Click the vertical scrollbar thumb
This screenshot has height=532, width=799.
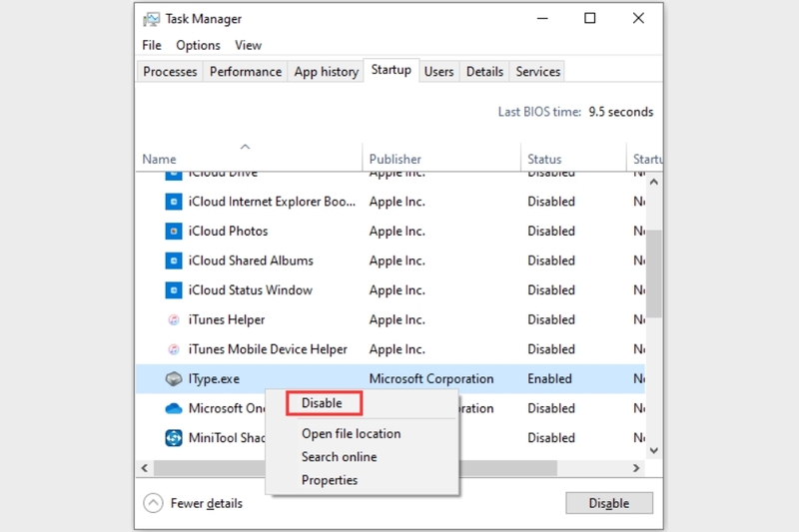(x=654, y=273)
